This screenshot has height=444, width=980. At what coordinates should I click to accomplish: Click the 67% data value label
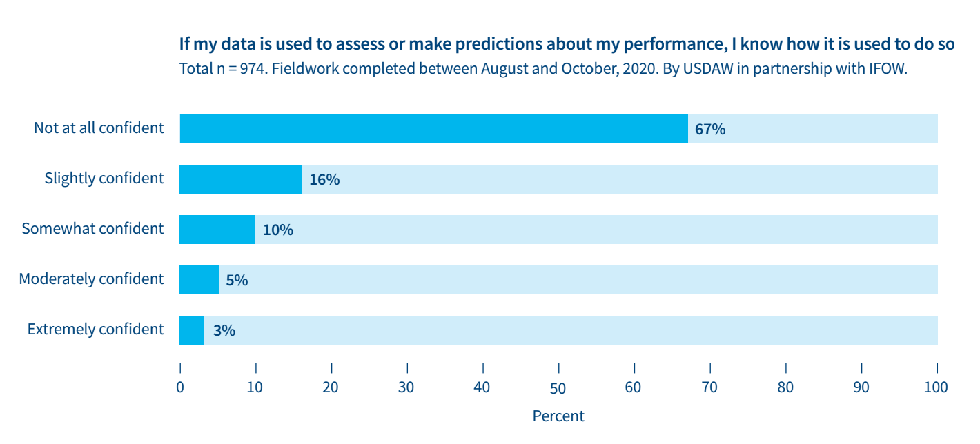pyautogui.click(x=710, y=129)
